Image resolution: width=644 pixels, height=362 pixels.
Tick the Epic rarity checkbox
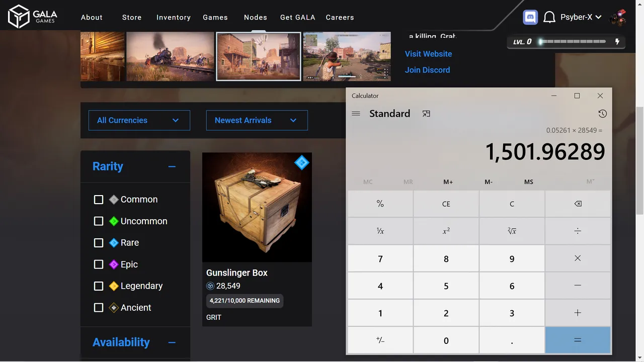(99, 264)
